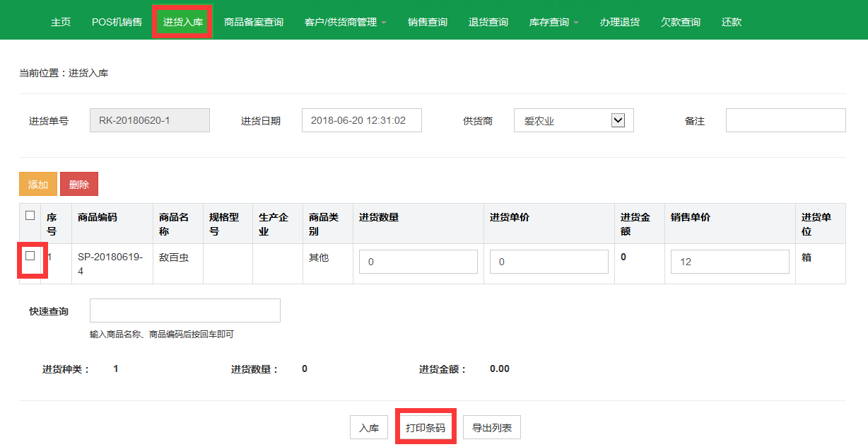Image resolution: width=868 pixels, height=447 pixels.
Task: Click the 打印条码 button
Action: (426, 427)
